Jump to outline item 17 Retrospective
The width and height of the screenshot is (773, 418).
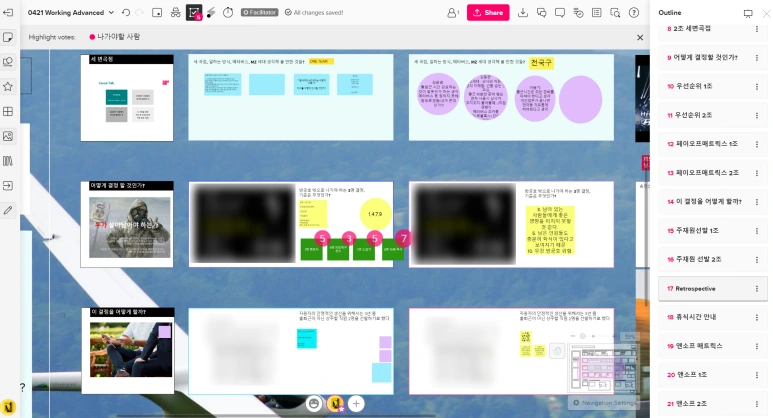[x=712, y=289]
